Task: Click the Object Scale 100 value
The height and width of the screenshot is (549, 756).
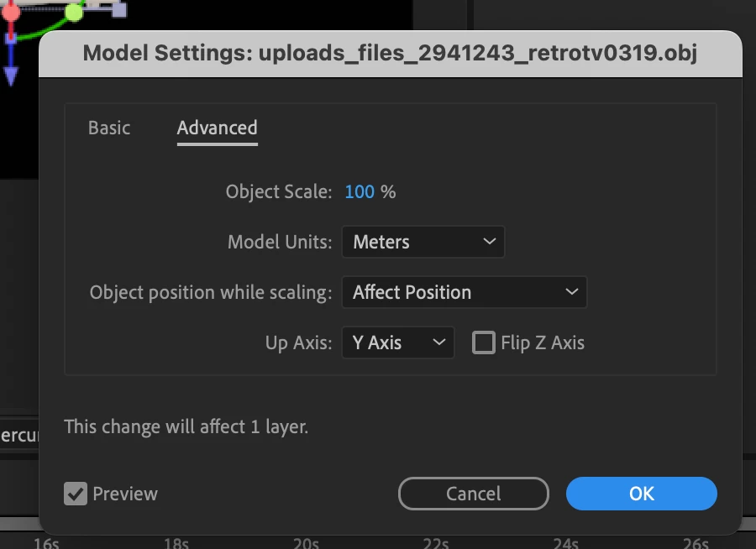Action: [360, 191]
